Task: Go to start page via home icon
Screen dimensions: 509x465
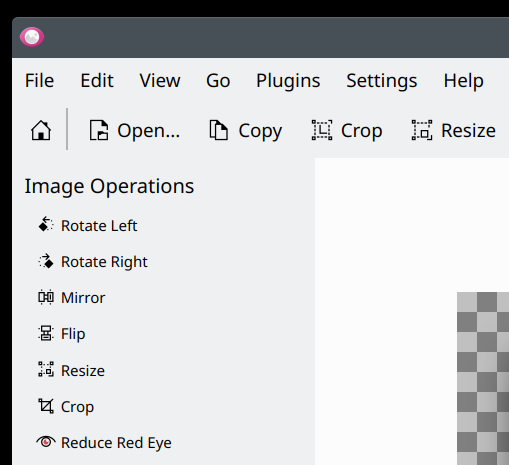Action: coord(41,130)
